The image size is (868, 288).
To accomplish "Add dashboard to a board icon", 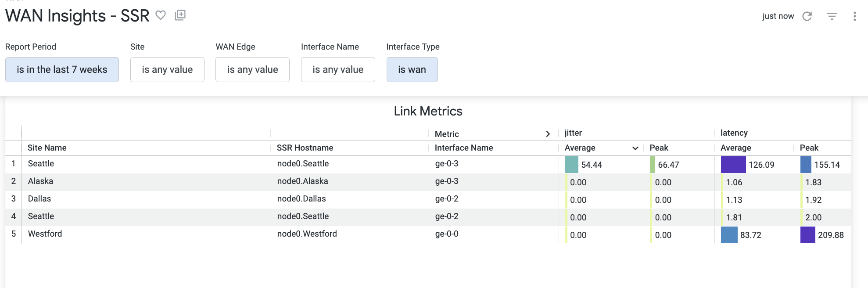I will pyautogui.click(x=180, y=15).
